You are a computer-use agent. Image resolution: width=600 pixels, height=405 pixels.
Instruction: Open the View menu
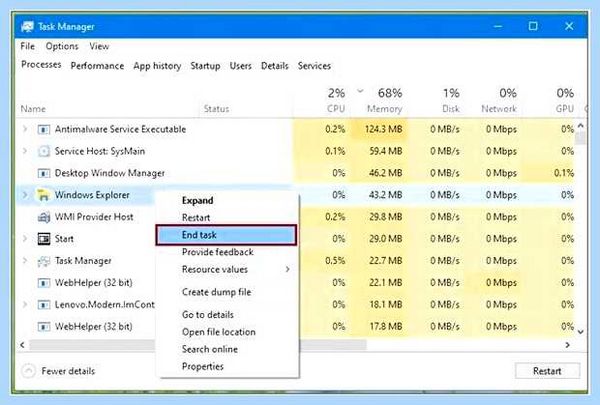pos(99,46)
